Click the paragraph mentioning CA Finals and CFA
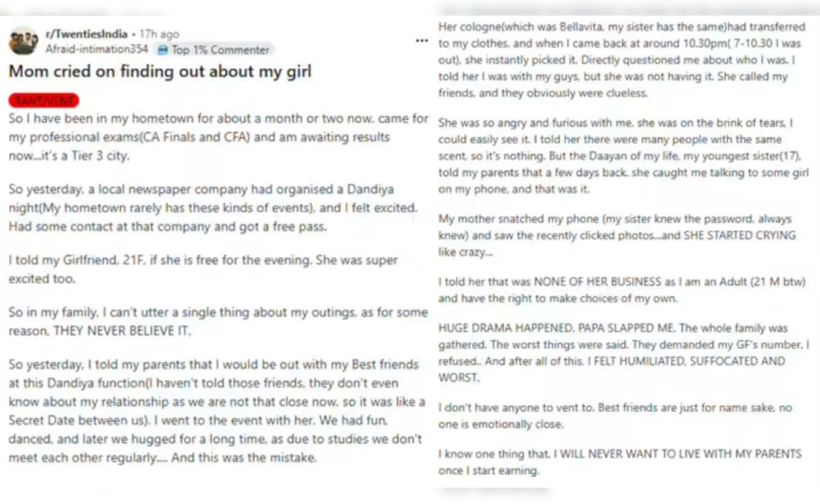 (x=218, y=137)
